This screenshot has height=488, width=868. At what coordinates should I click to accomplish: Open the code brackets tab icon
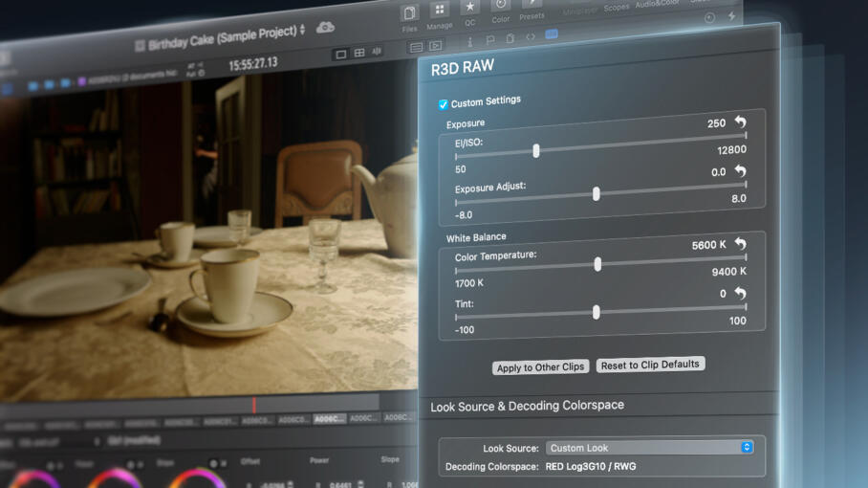531,36
